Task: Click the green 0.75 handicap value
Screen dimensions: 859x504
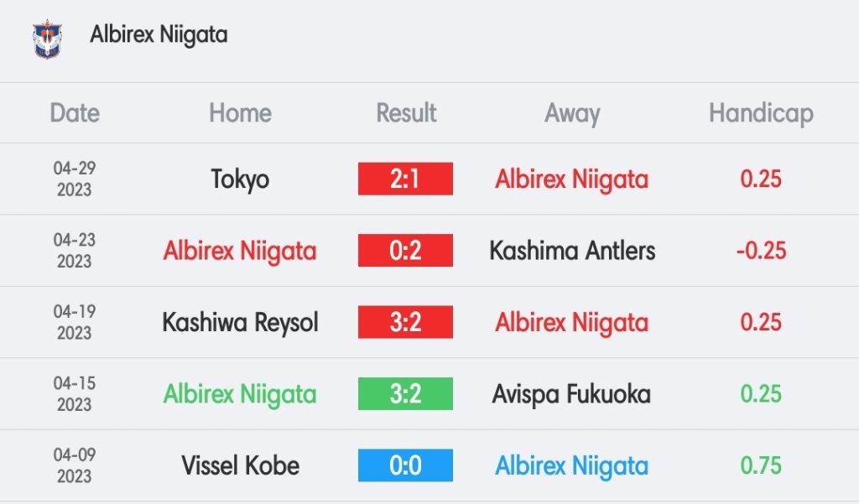Action: [x=760, y=465]
